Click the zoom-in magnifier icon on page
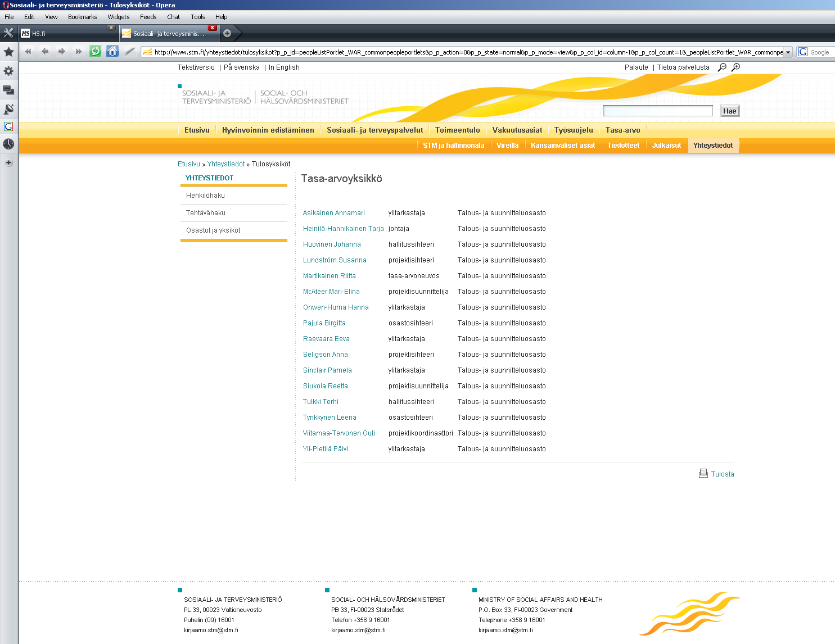Image resolution: width=835 pixels, height=644 pixels. tap(735, 67)
